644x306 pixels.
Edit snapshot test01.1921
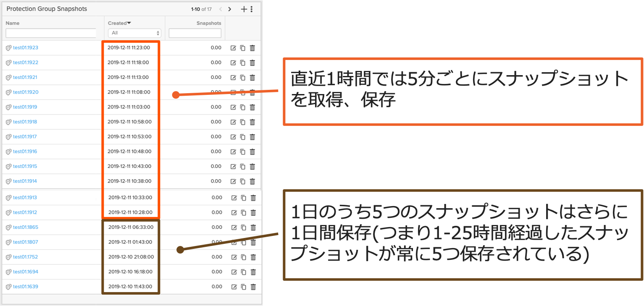(x=233, y=77)
